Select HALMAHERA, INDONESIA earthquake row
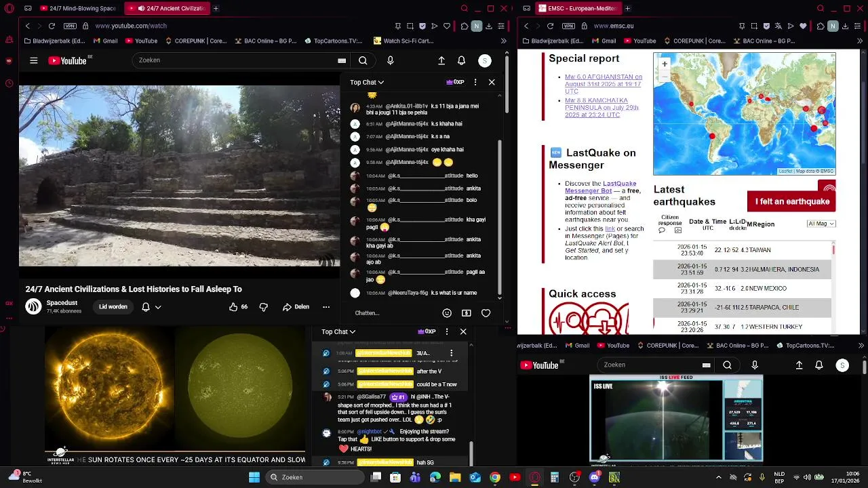The width and height of the screenshot is (868, 488). point(742,269)
